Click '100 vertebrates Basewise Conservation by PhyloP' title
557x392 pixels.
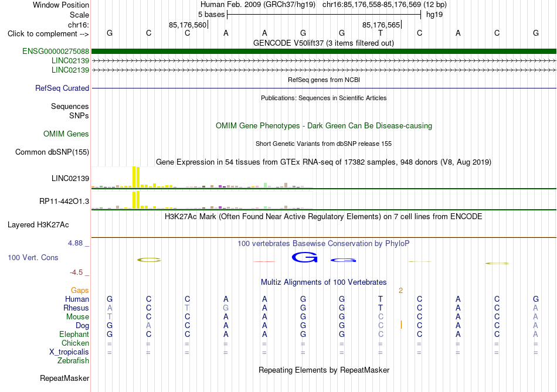(x=324, y=244)
